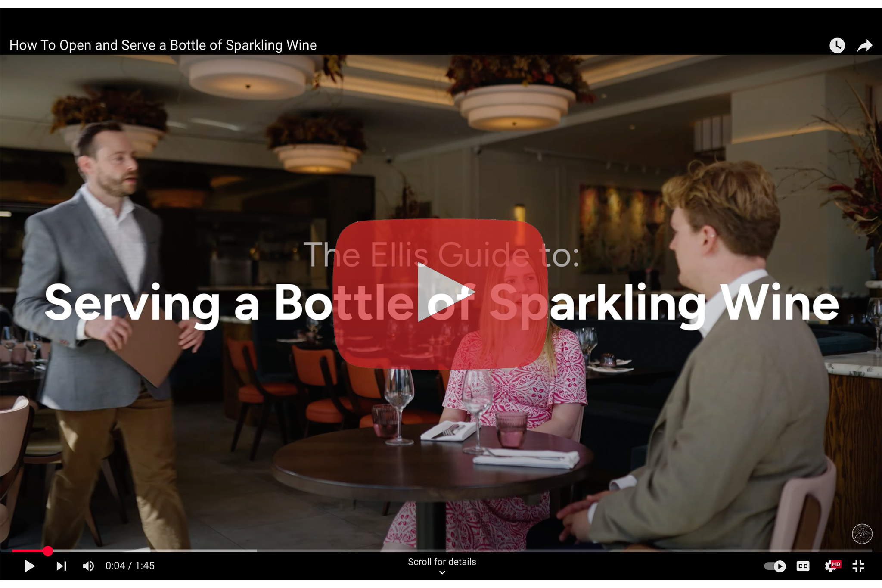
Task: Click the 0:04 / 1:45 time display
Action: coord(130,566)
